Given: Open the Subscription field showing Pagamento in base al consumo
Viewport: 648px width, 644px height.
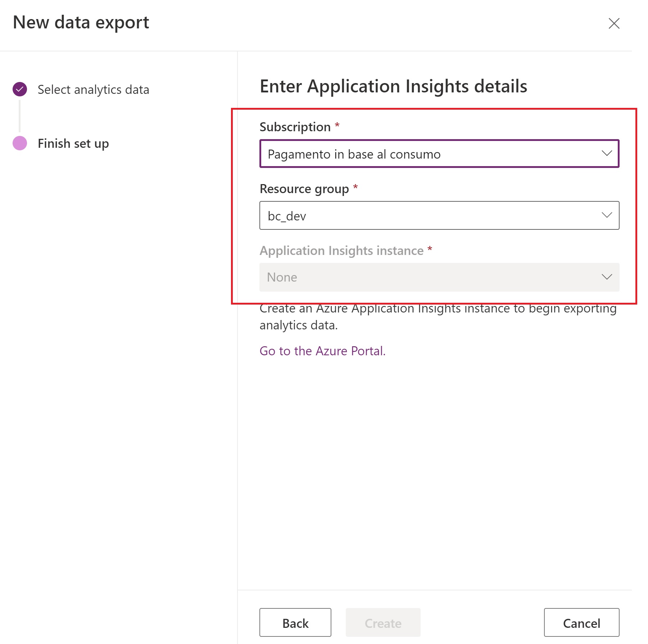Looking at the screenshot, I should [x=432, y=154].
